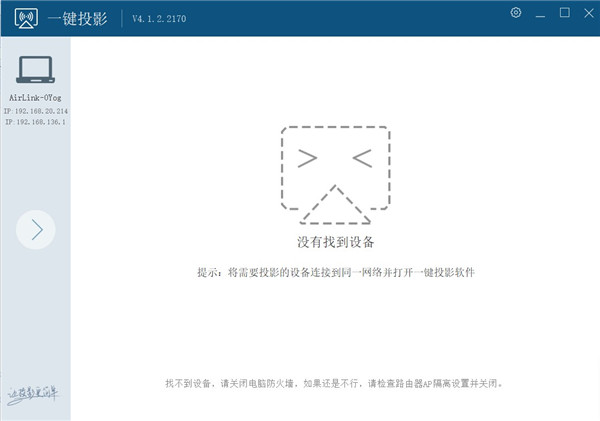
Task: Close the 一键投影 window
Action: coord(589,13)
